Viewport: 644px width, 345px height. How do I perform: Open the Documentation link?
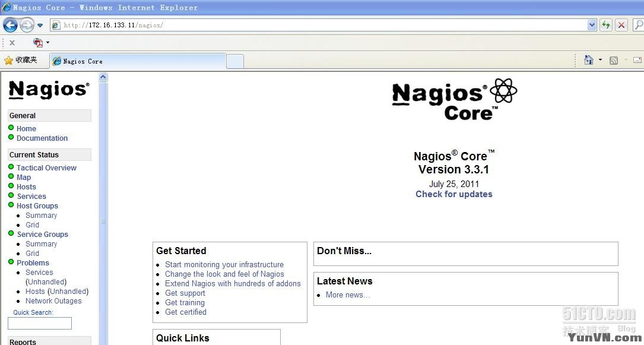[x=42, y=138]
